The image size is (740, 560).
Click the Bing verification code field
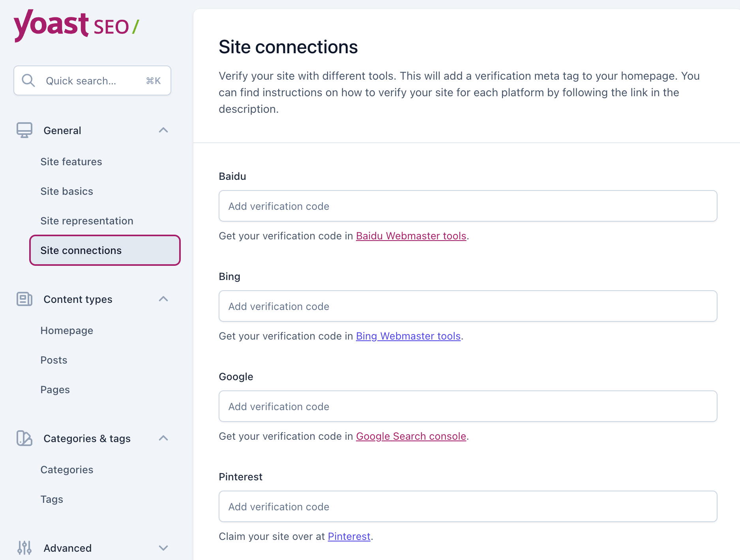tap(468, 306)
